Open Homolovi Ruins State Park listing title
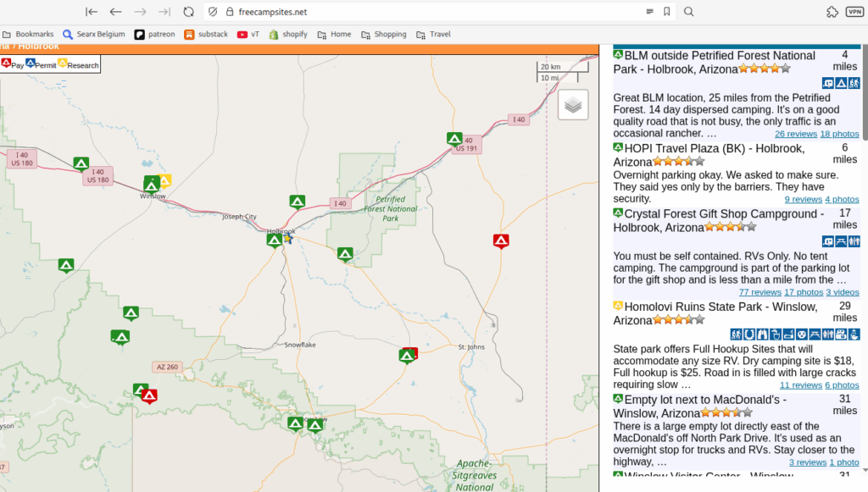This screenshot has width=868, height=492. tap(715, 312)
